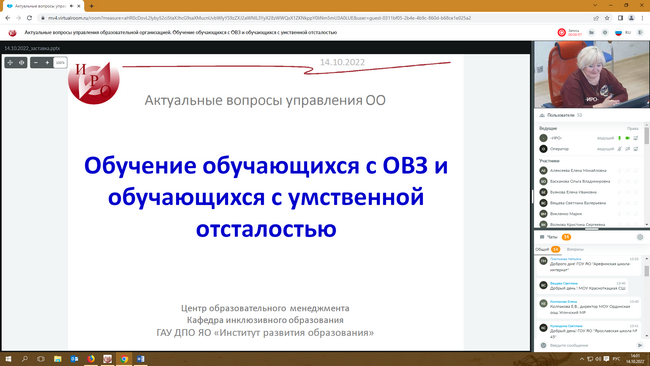Zoom in the presentation slide
This screenshot has width=650, height=366.
pyautogui.click(x=47, y=63)
